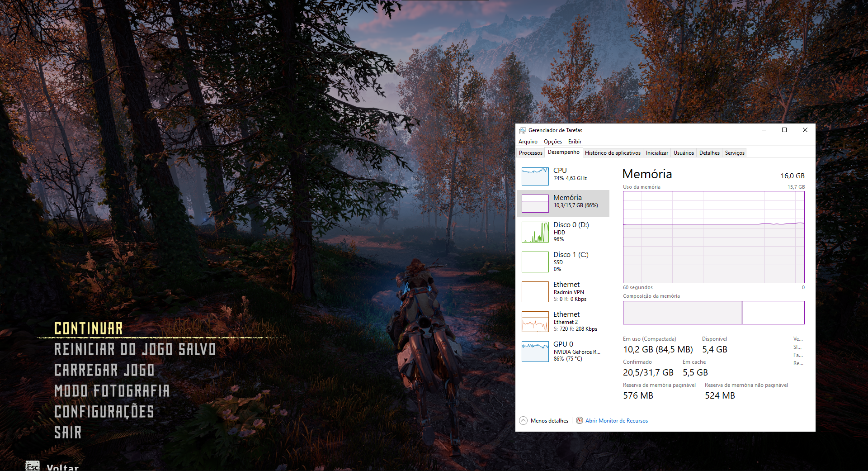Click the 'Uso da memória' label

click(x=642, y=187)
